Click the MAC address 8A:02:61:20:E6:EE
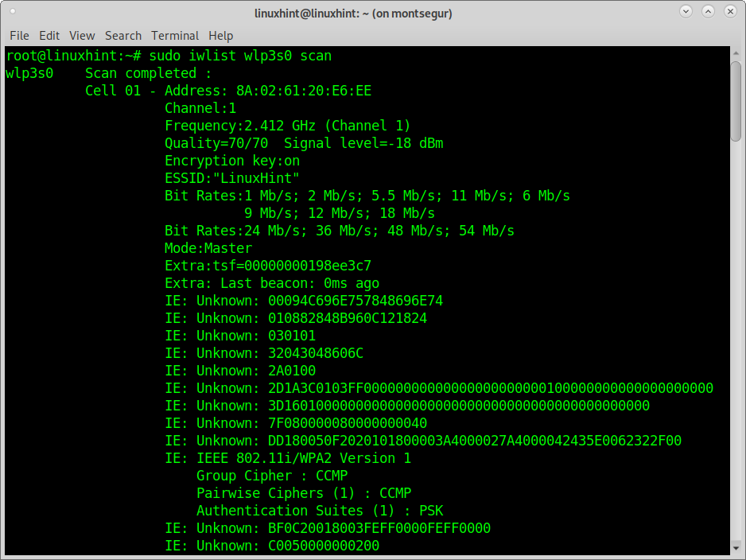 pyautogui.click(x=304, y=91)
